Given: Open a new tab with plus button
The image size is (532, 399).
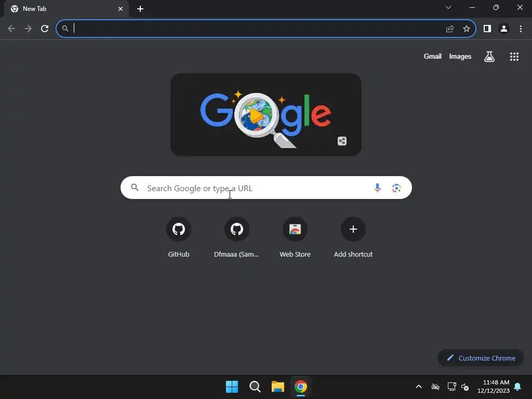Looking at the screenshot, I should [140, 9].
